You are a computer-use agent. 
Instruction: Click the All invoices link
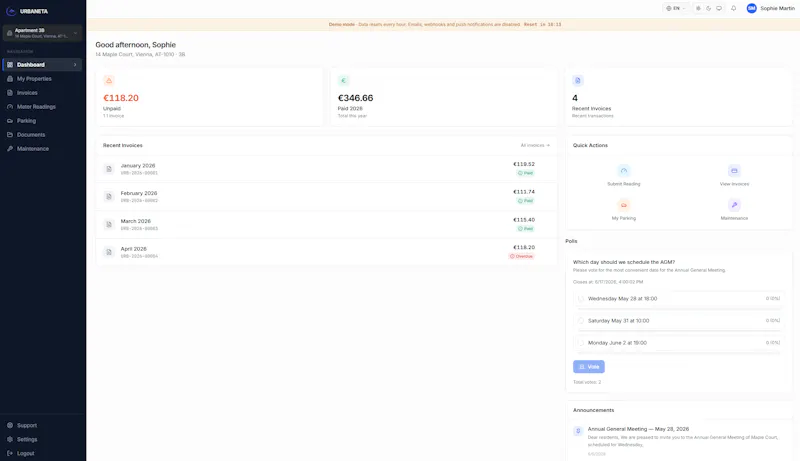(x=535, y=145)
